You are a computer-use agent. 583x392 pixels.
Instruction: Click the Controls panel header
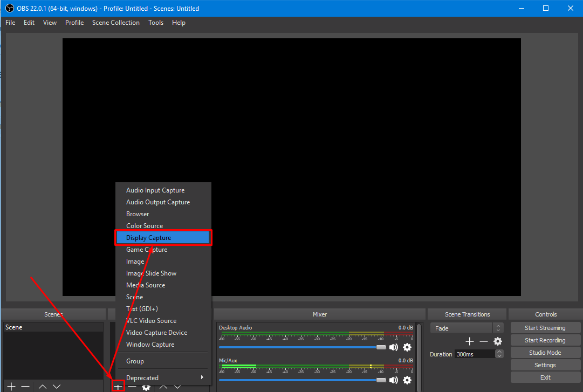click(x=546, y=314)
